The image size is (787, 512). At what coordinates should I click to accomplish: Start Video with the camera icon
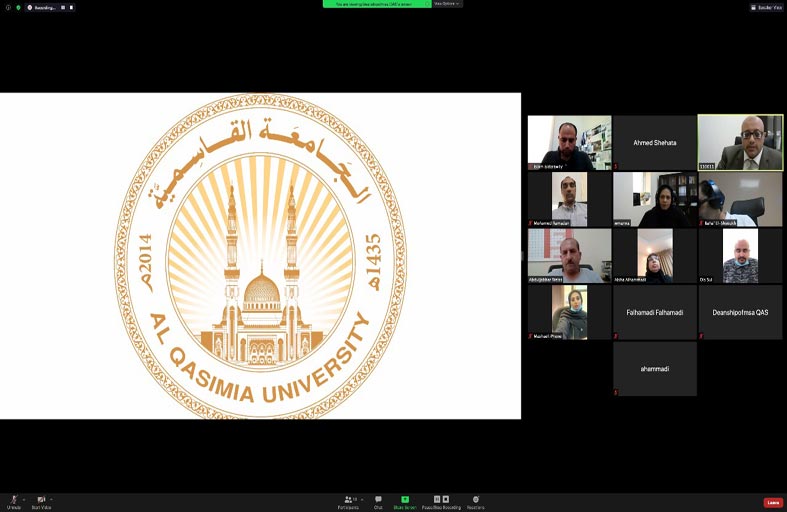[x=41, y=501]
